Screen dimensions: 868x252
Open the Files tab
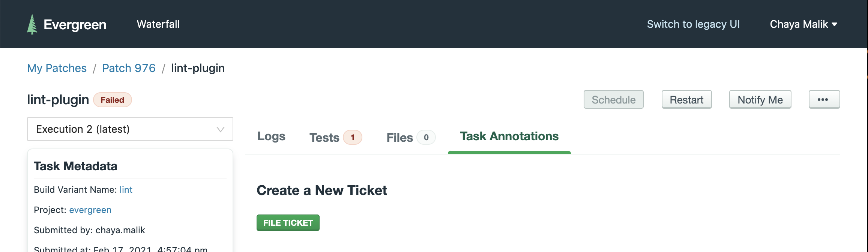[x=400, y=138]
